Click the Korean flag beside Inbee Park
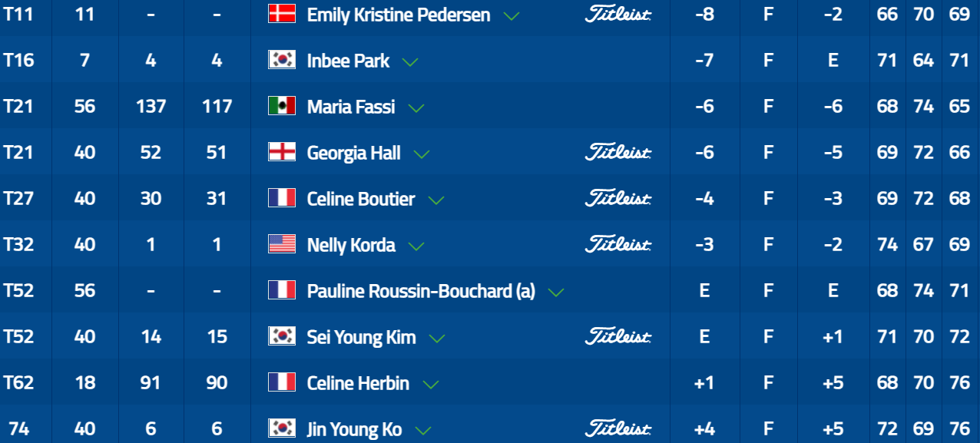This screenshot has width=980, height=443. point(282,60)
